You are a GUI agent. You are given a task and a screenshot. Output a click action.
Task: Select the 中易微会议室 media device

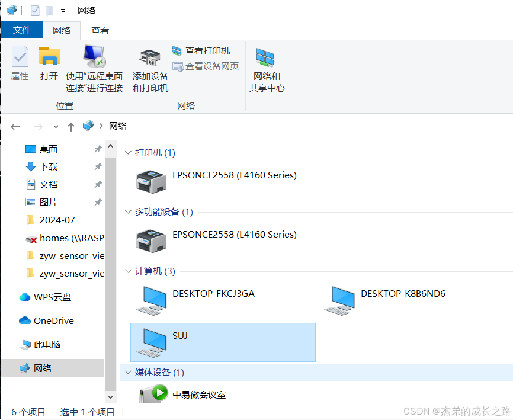pyautogui.click(x=182, y=394)
